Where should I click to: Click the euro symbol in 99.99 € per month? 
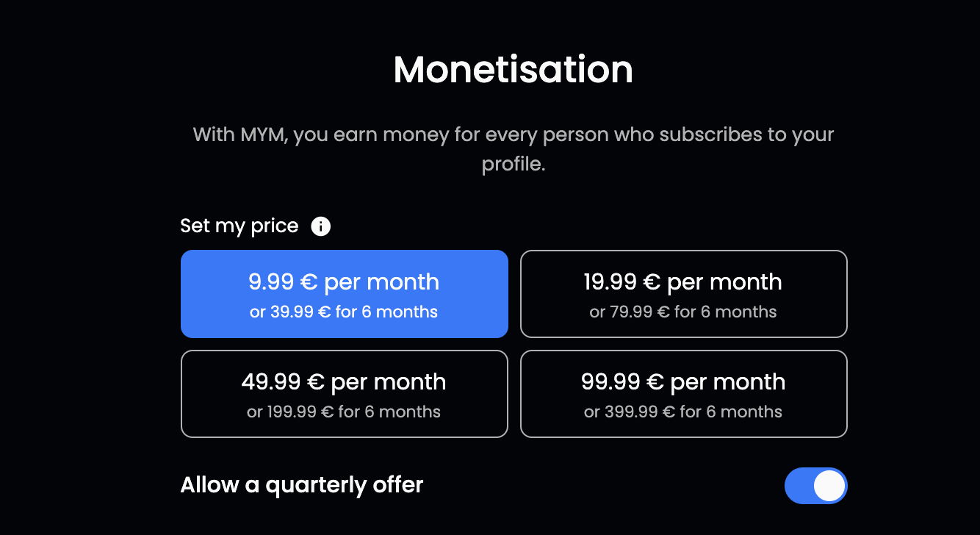coord(654,383)
